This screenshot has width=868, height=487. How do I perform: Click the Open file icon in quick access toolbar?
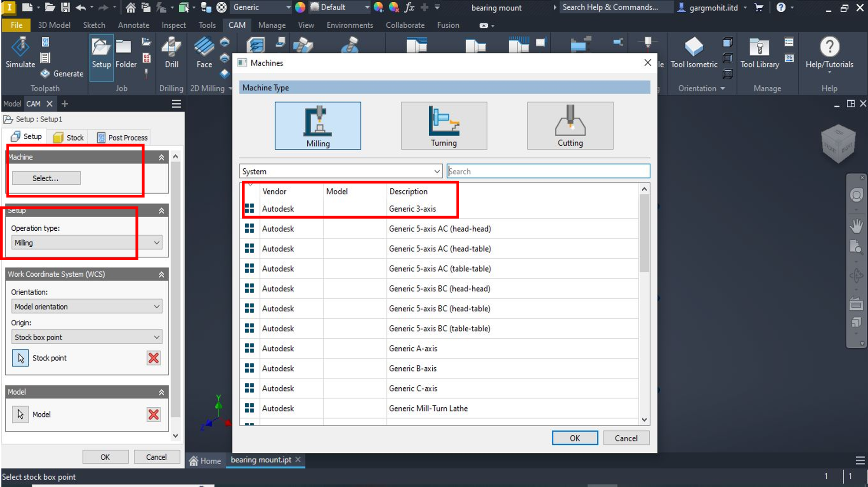[50, 7]
